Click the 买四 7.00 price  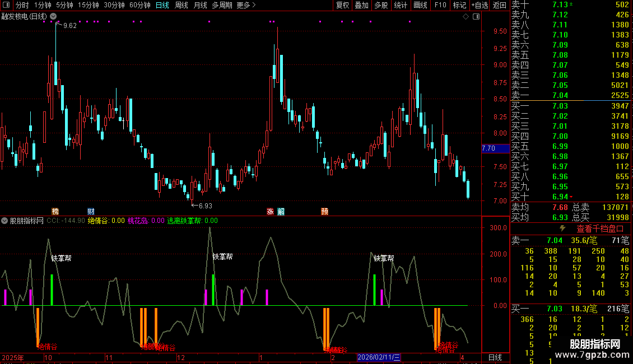(560, 137)
